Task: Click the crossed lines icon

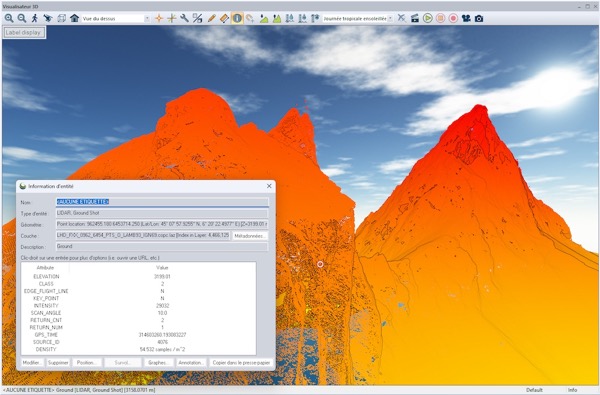Action: click(401, 18)
